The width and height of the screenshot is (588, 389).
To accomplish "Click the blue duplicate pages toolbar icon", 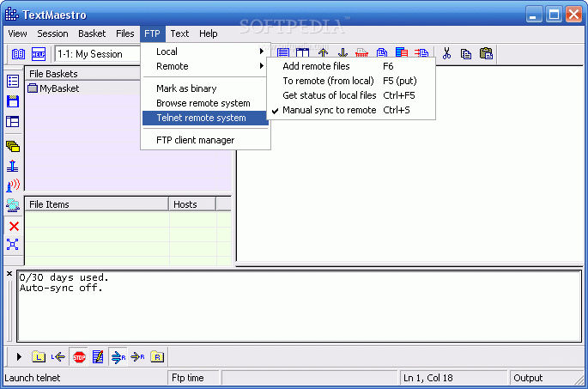I will pos(382,53).
